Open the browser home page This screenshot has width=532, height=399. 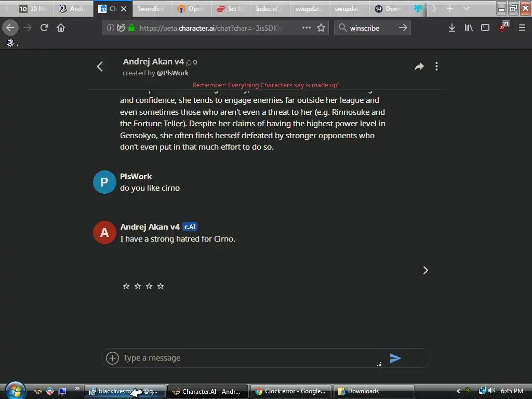tap(61, 28)
